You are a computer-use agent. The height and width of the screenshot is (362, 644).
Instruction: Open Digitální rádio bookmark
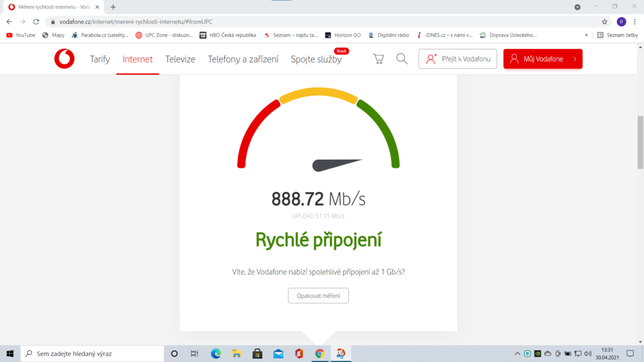[388, 35]
